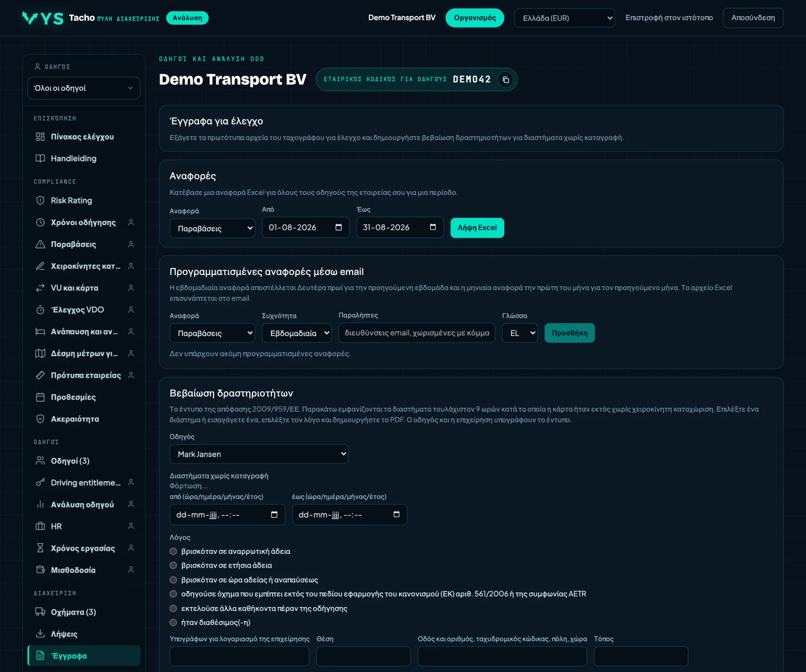Open the Risk Rating shield icon
Viewport: 806px width, 672px height.
tap(40, 200)
